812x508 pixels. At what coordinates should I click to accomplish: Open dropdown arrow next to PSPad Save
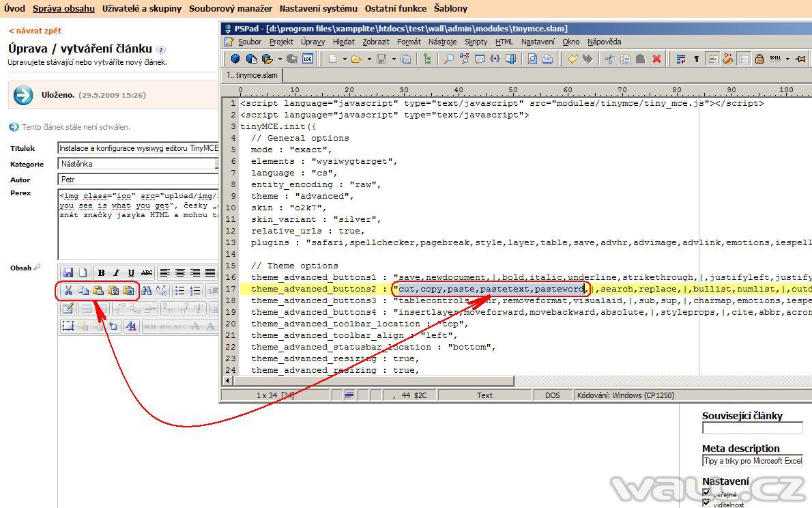coord(394,59)
